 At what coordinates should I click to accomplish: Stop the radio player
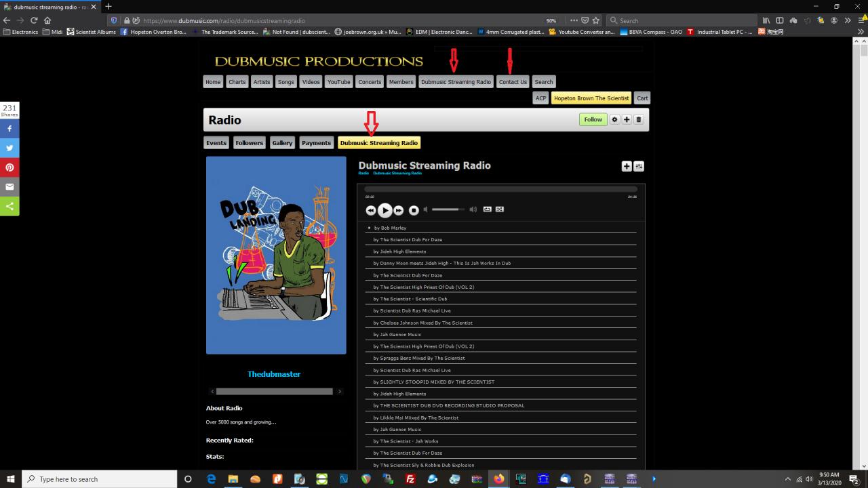pos(414,210)
